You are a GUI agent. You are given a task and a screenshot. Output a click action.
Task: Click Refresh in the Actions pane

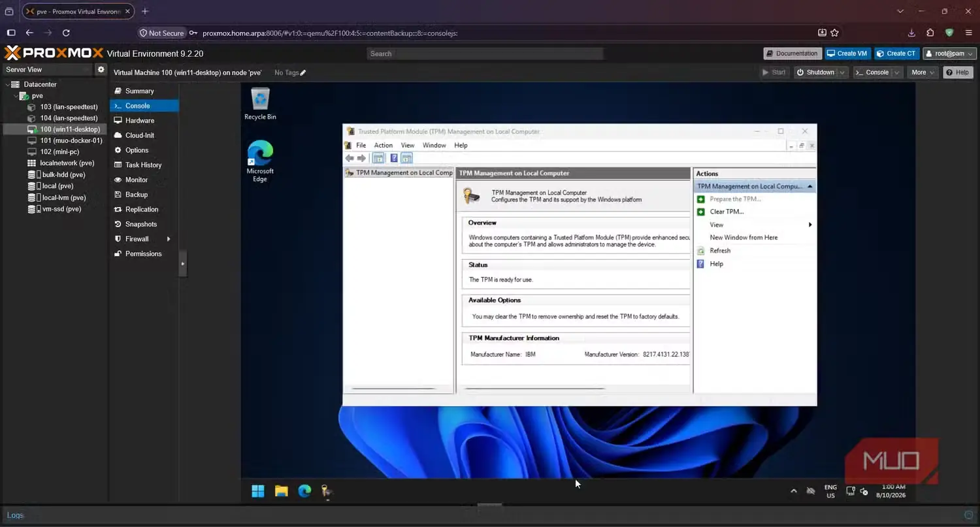pyautogui.click(x=720, y=251)
